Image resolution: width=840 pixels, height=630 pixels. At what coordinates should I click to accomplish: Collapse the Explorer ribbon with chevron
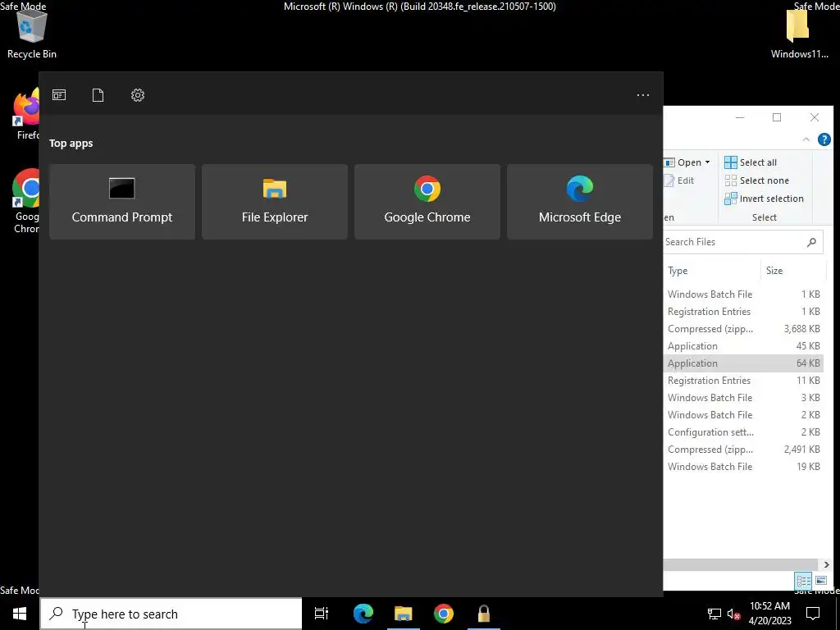pos(806,139)
